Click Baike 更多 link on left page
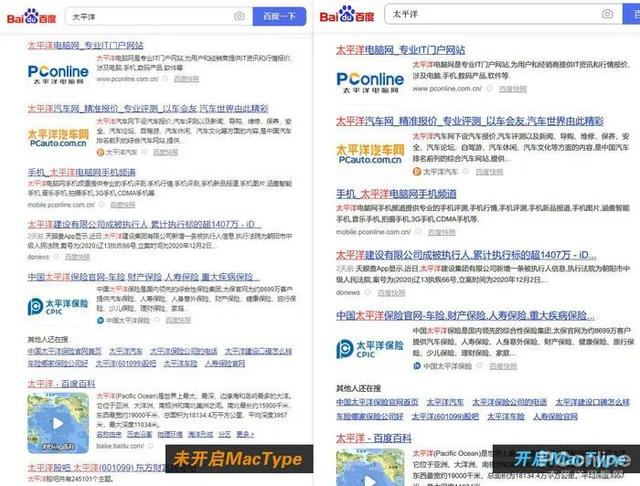 [x=245, y=435]
